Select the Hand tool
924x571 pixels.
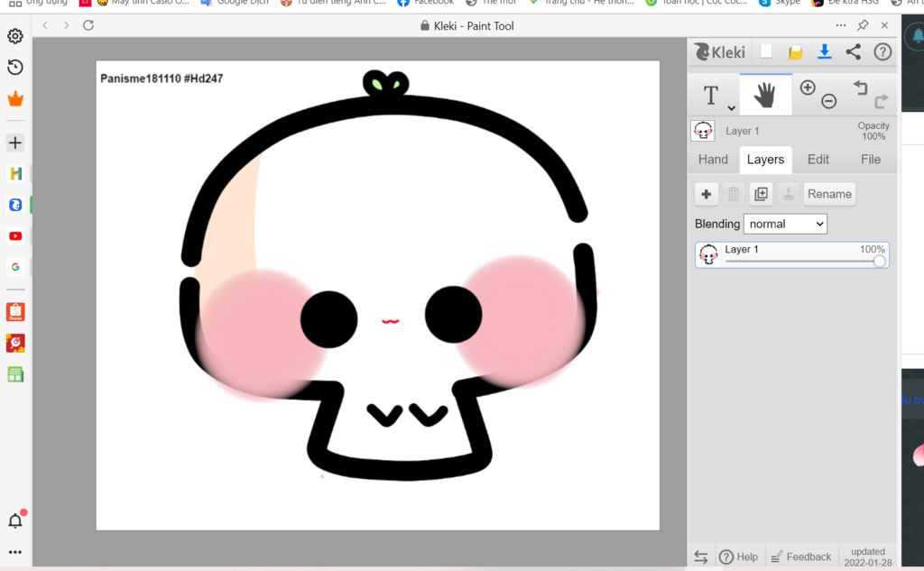[765, 95]
